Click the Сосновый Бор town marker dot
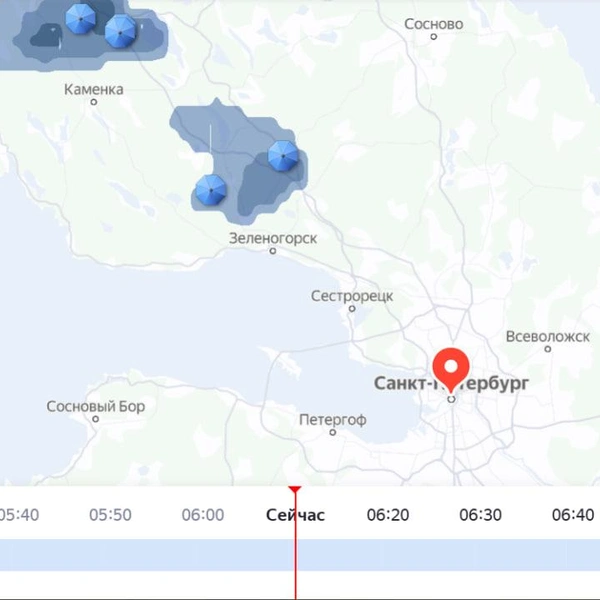 tap(96, 419)
